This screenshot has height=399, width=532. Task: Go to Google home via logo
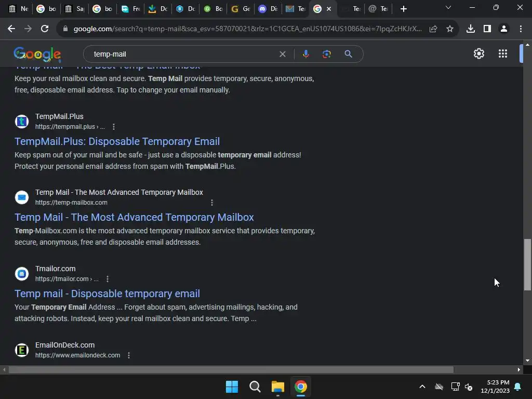(37, 54)
